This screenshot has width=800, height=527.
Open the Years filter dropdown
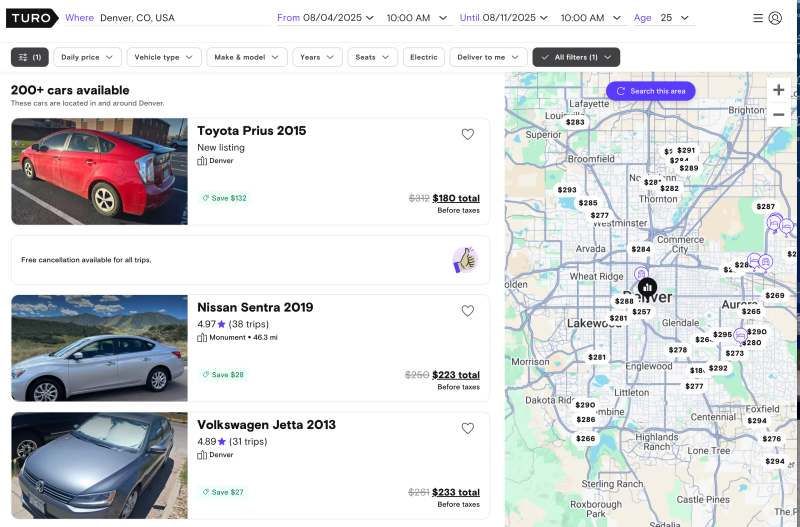pos(317,57)
